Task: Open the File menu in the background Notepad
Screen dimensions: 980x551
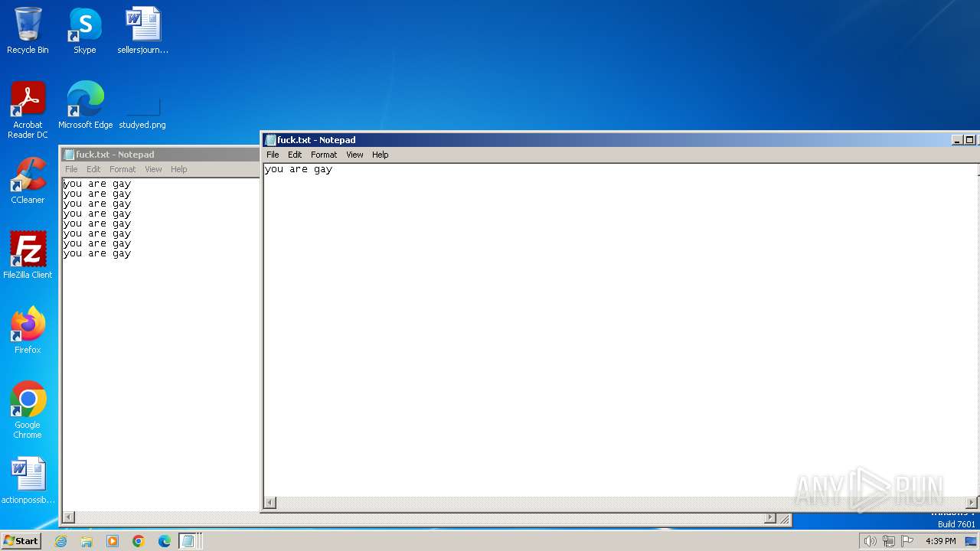Action: (71, 169)
